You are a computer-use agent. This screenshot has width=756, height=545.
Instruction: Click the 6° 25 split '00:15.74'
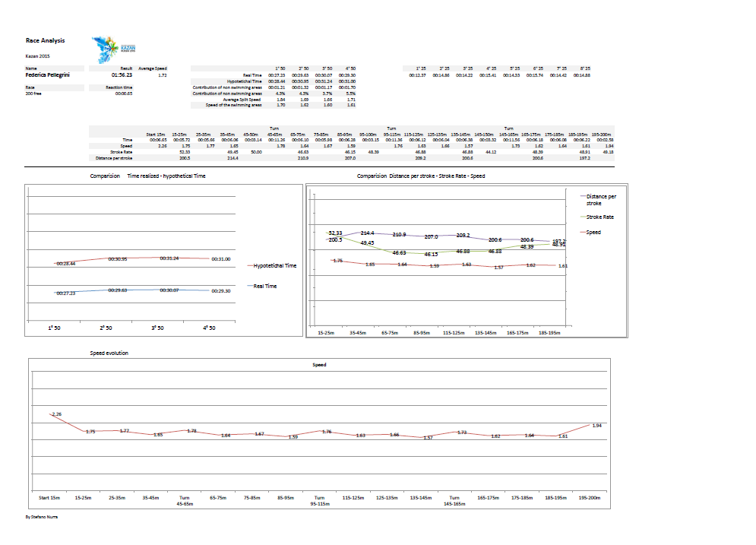pyautogui.click(x=535, y=75)
